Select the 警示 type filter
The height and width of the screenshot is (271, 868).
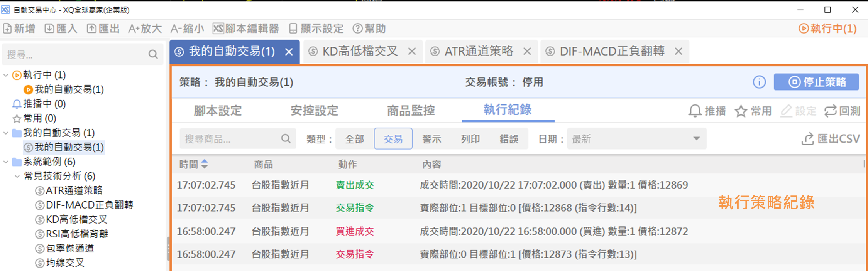click(x=431, y=139)
